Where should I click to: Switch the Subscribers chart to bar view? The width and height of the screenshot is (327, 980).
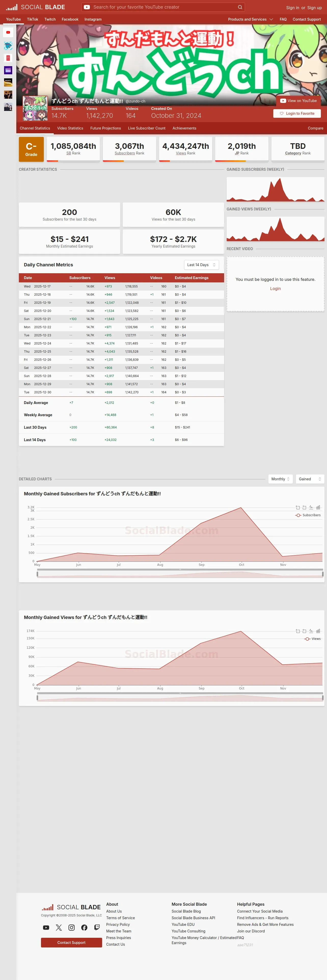point(318,508)
